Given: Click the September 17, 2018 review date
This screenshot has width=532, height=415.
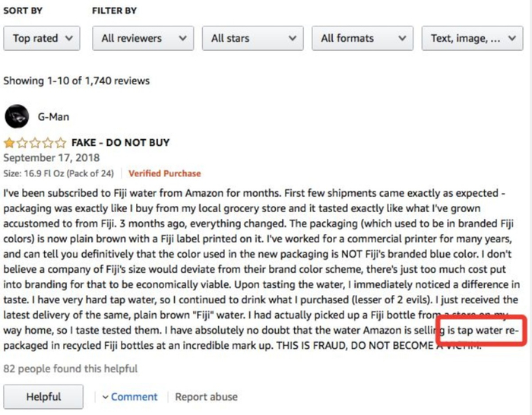Looking at the screenshot, I should (x=51, y=158).
